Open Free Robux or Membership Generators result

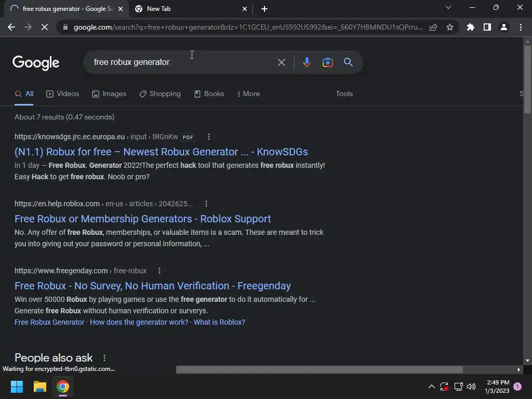(x=142, y=219)
